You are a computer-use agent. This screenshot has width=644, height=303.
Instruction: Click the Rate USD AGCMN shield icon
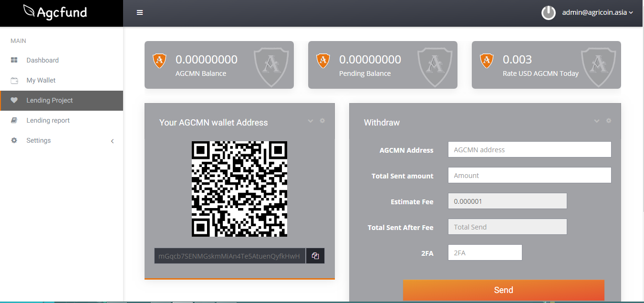tap(487, 61)
